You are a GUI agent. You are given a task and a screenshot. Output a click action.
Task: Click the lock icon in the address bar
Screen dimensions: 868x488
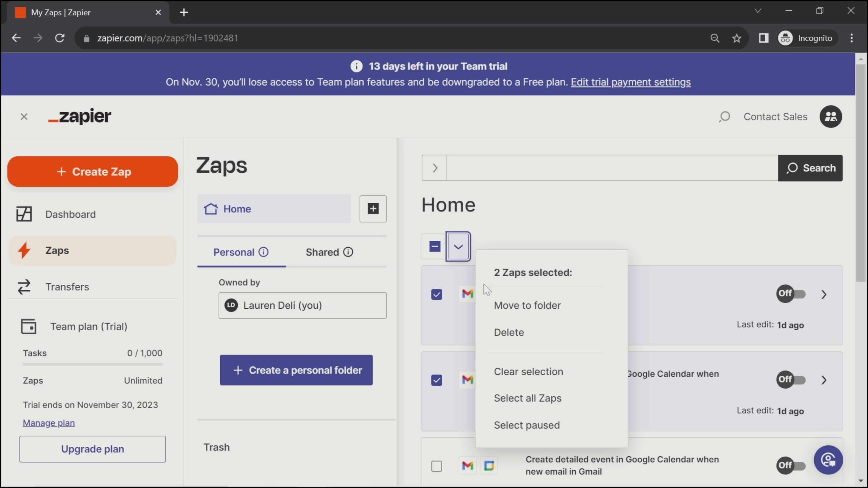point(86,38)
